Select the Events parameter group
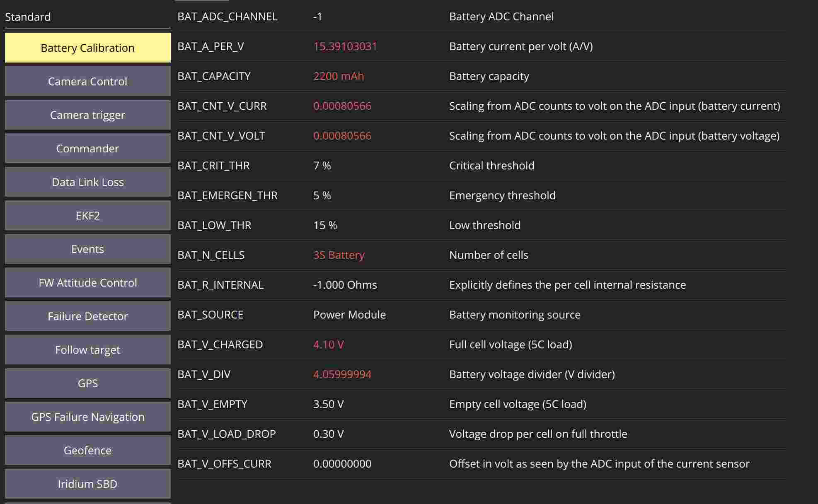This screenshot has width=818, height=504. tap(87, 249)
